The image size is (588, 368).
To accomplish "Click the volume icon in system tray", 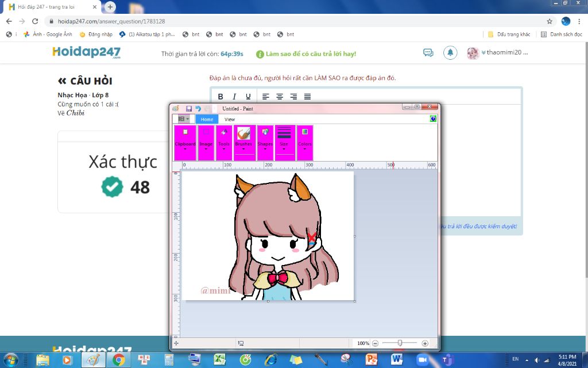I will pyautogui.click(x=537, y=360).
